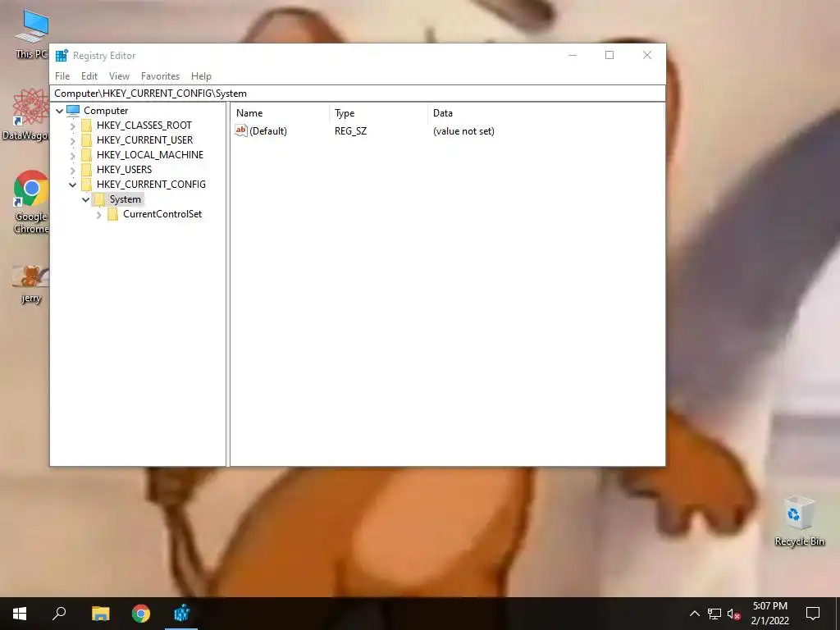Collapse HKEY_CURRENT_CONFIG key arrow
This screenshot has height=630, width=840.
pyautogui.click(x=73, y=185)
